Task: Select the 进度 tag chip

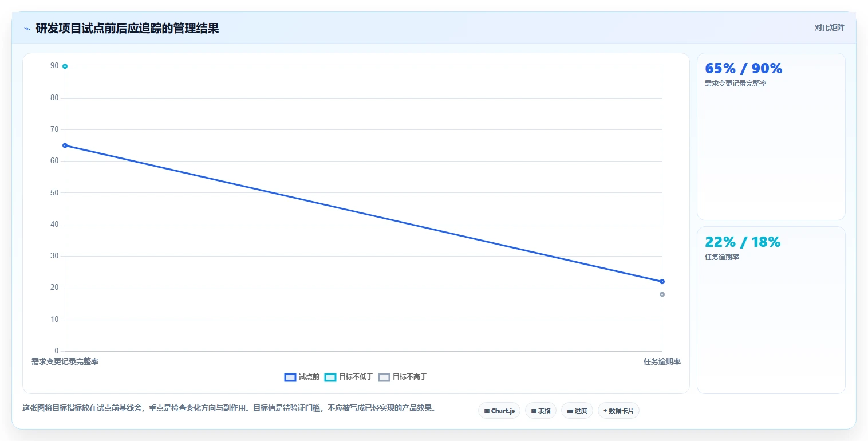Action: pyautogui.click(x=577, y=411)
